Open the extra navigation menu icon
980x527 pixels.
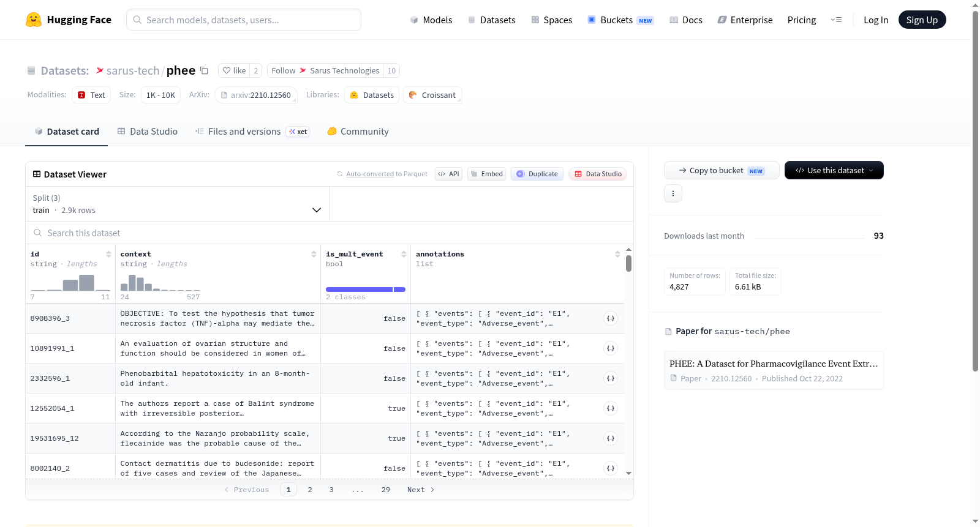point(836,20)
